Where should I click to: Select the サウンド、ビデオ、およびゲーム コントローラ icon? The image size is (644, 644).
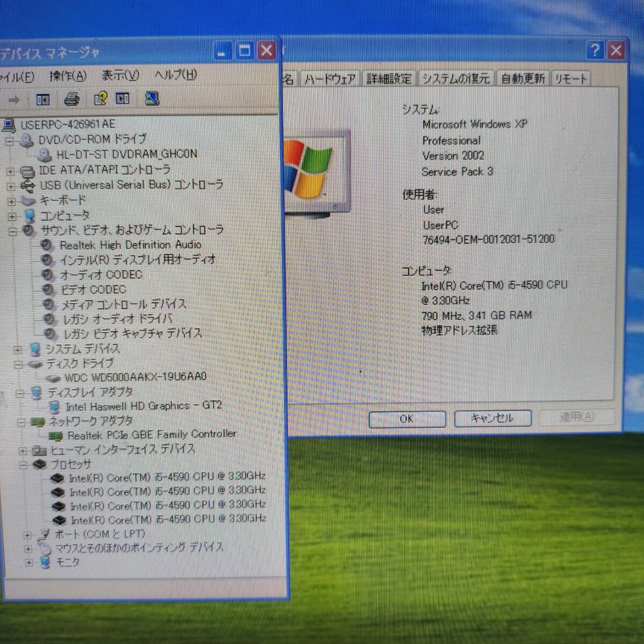tap(29, 231)
